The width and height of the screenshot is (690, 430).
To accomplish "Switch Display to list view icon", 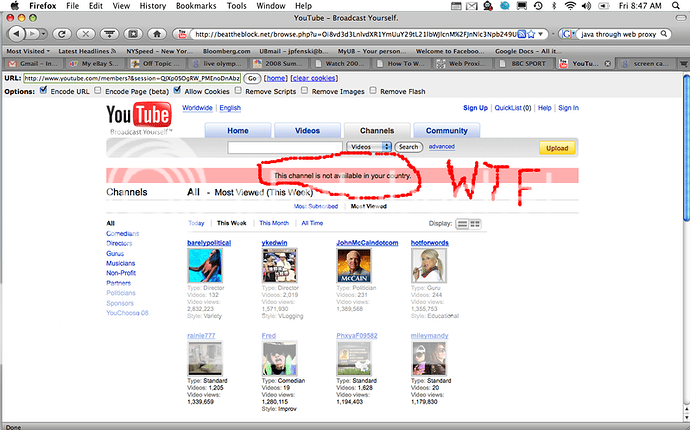I will [462, 224].
